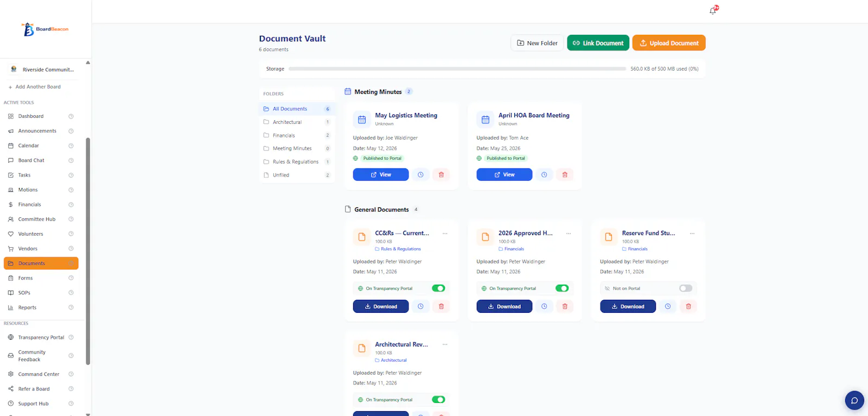Open history clock on Reserve Fund Study card
The image size is (868, 416).
668,306
